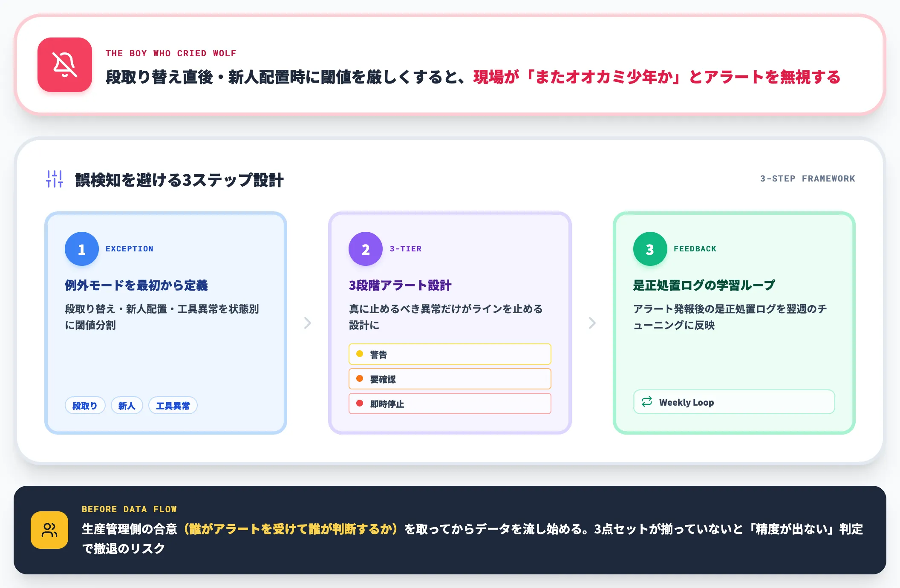Click the '3-STEP FRAMEWORK' label

pyautogui.click(x=808, y=179)
